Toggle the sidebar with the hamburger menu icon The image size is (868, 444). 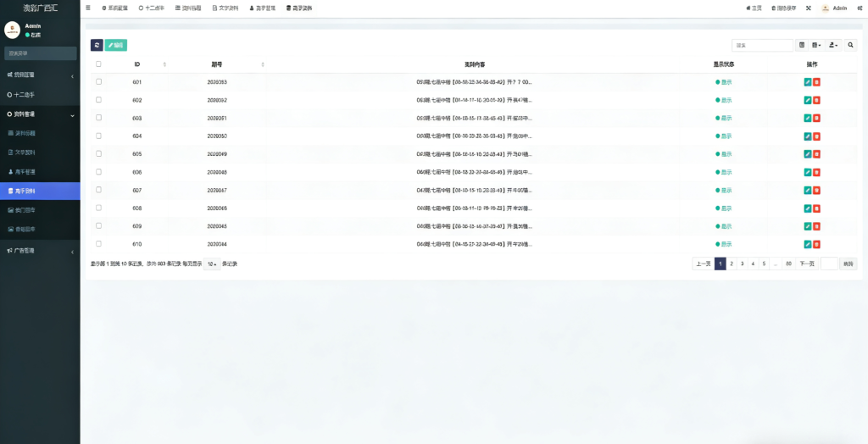(x=88, y=8)
